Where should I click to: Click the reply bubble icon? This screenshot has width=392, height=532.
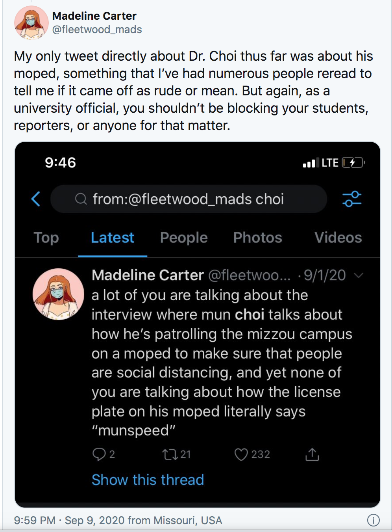(x=99, y=454)
